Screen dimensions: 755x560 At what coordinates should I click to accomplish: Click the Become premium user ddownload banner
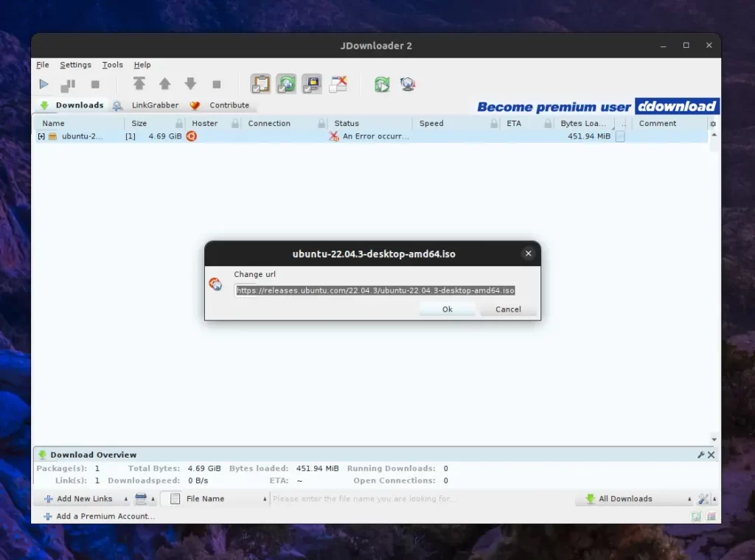coord(598,106)
